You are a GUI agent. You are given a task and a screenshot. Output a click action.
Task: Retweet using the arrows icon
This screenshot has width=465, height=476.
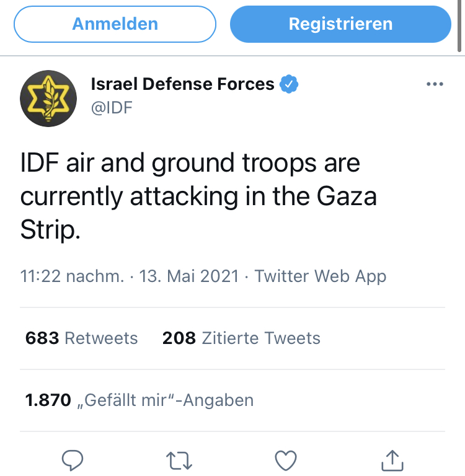(179, 461)
